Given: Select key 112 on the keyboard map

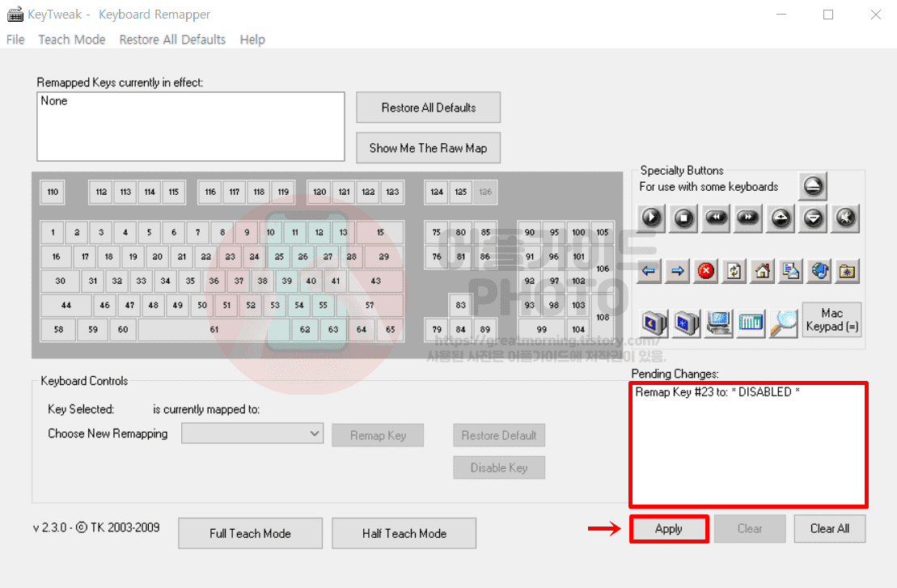Looking at the screenshot, I should coord(101,192).
